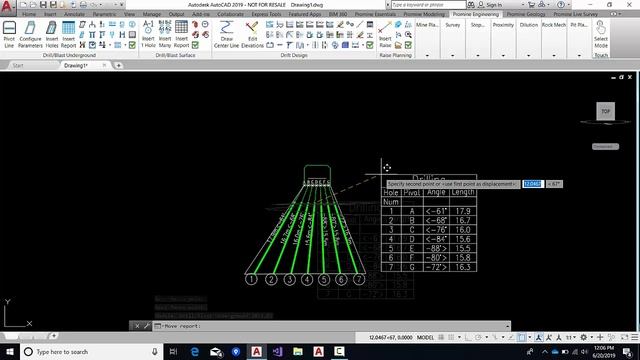Activate Select Mode touch button
The image size is (640, 360).
pyautogui.click(x=601, y=35)
